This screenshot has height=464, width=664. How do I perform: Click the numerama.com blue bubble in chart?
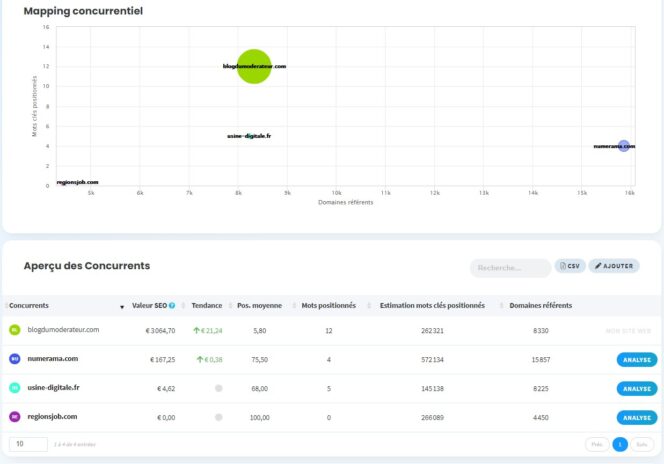click(623, 146)
